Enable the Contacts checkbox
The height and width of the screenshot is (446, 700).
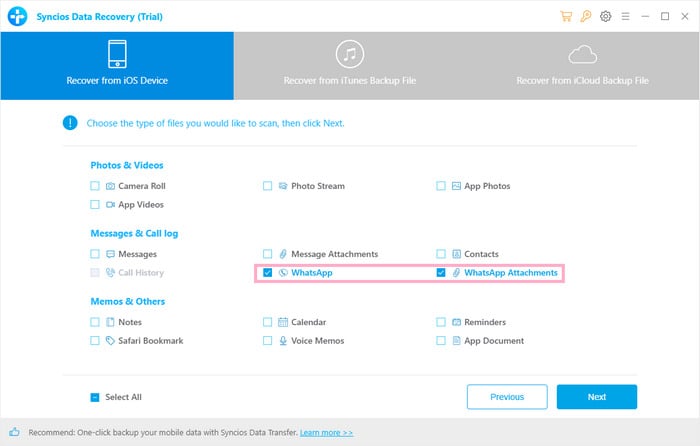441,254
